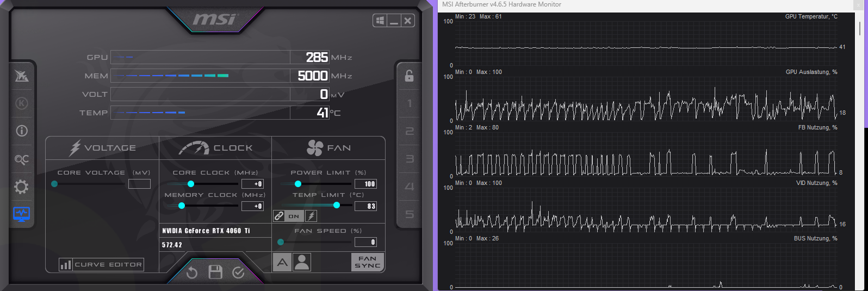
Task: Select profile slot 5
Action: (410, 214)
